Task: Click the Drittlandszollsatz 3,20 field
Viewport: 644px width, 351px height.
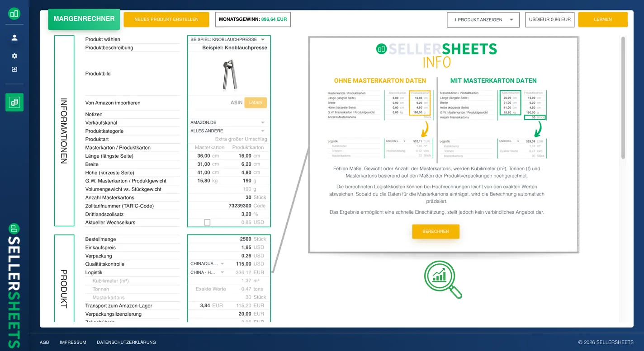Action: 246,214
